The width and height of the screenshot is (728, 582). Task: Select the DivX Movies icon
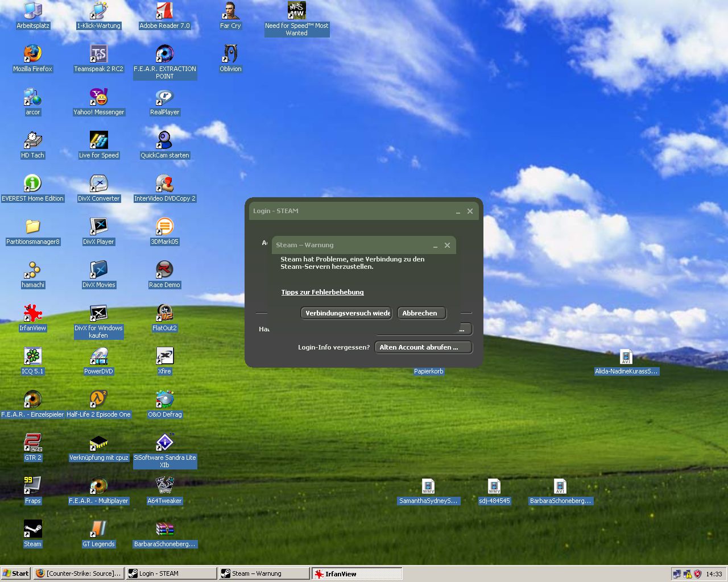coord(98,275)
